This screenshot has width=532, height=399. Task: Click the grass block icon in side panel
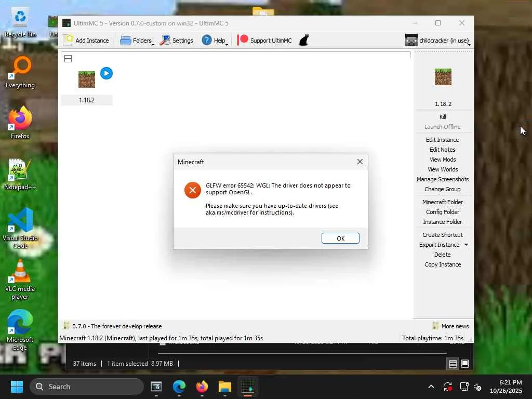(443, 77)
